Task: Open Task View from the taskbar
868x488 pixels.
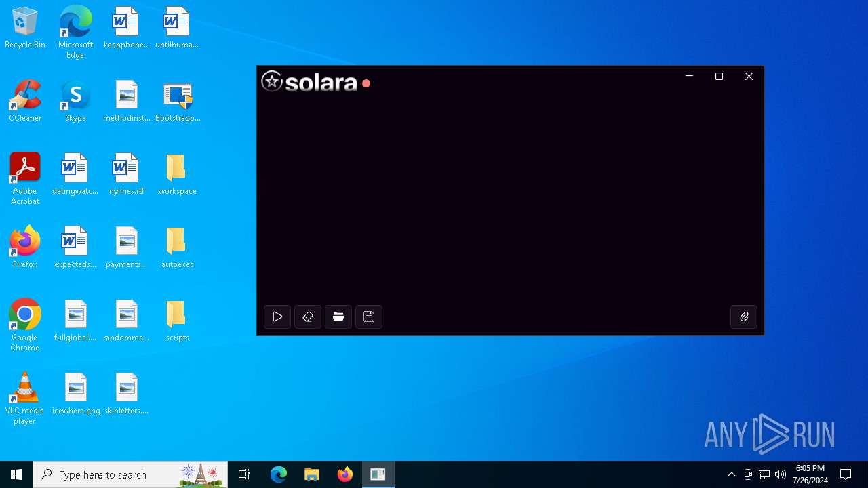Action: [x=244, y=474]
